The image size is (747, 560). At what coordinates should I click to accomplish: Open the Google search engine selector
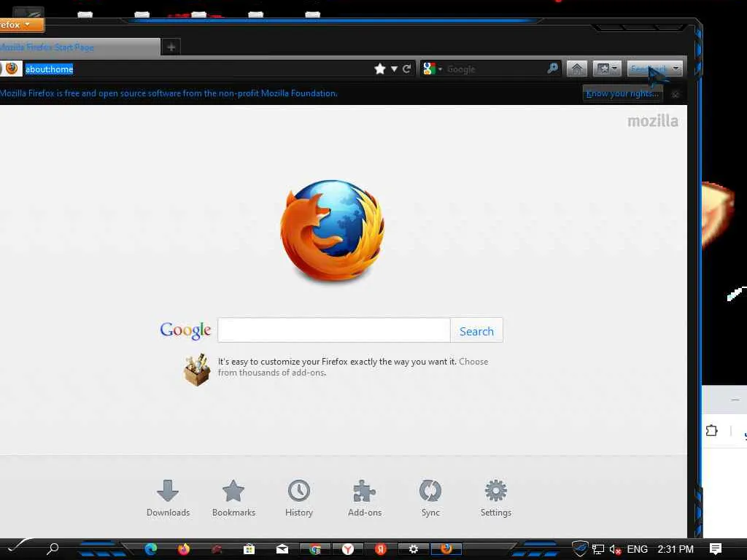pos(433,69)
